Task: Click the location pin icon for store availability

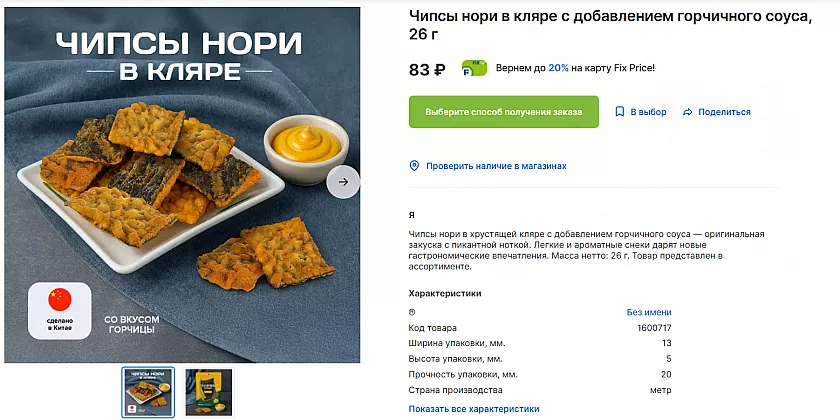Action: [x=414, y=166]
